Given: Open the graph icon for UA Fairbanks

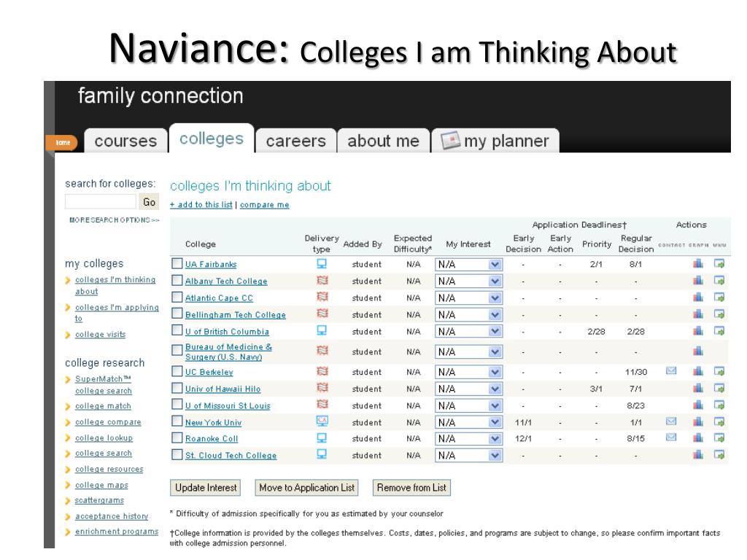Looking at the screenshot, I should [698, 263].
